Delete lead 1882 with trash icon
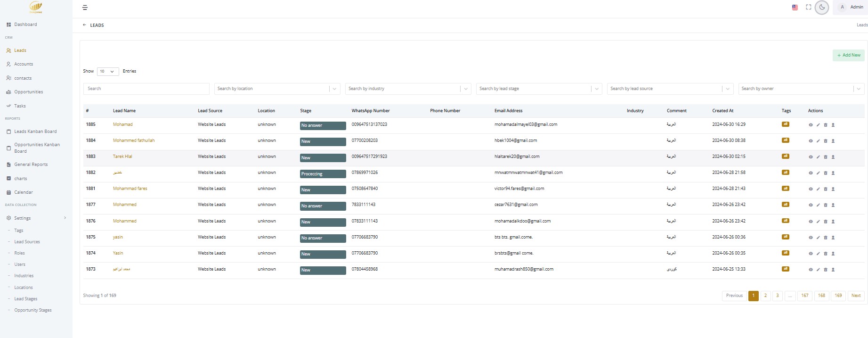The height and width of the screenshot is (338, 868). tap(826, 173)
